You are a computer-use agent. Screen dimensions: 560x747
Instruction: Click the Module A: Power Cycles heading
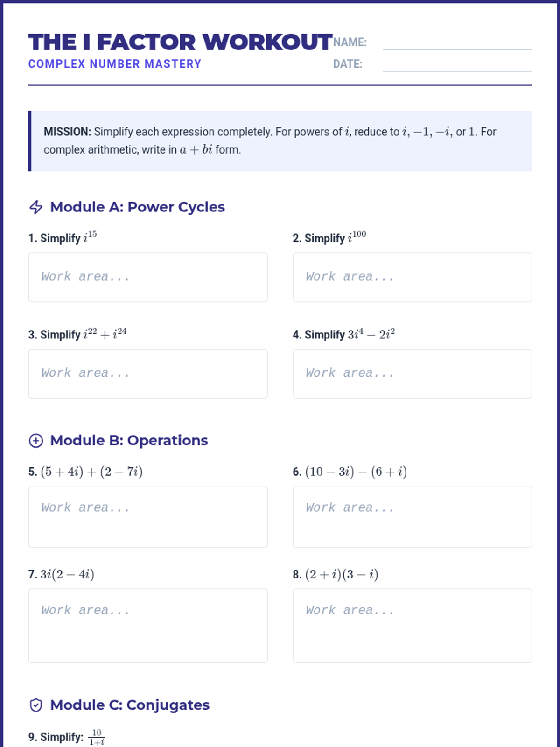tap(137, 207)
